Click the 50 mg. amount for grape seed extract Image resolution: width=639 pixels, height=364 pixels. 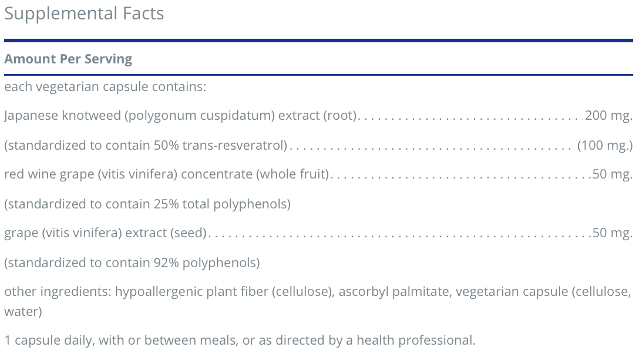pos(612,233)
